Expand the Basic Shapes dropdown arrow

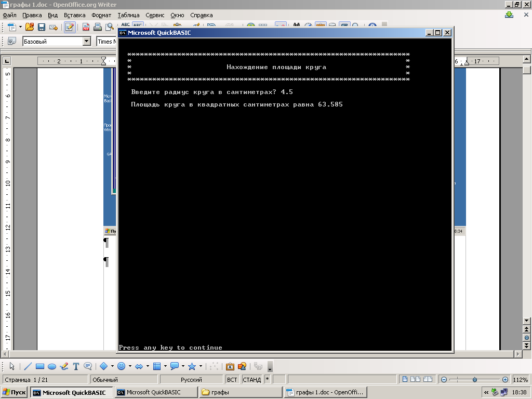tap(112, 366)
